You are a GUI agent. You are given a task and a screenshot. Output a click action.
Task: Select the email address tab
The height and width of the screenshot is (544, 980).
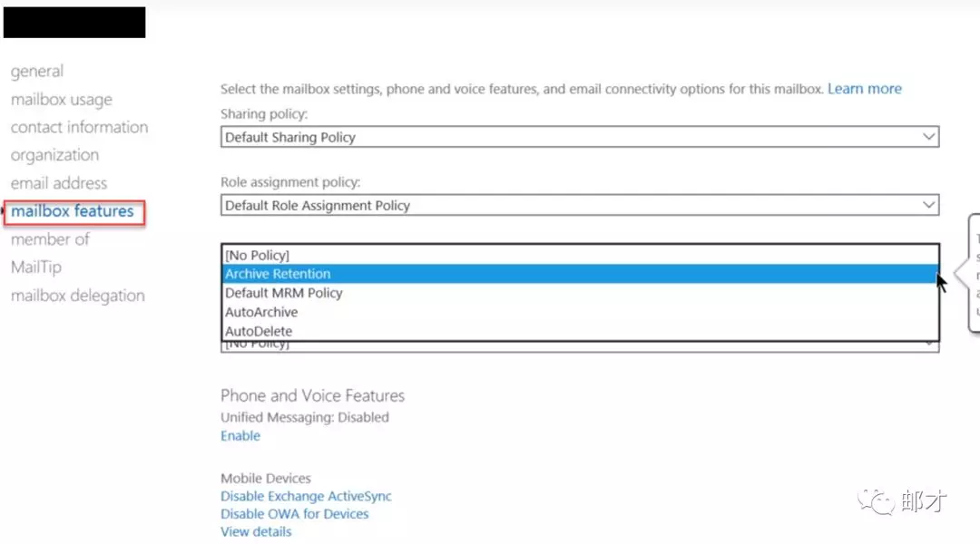pyautogui.click(x=59, y=183)
